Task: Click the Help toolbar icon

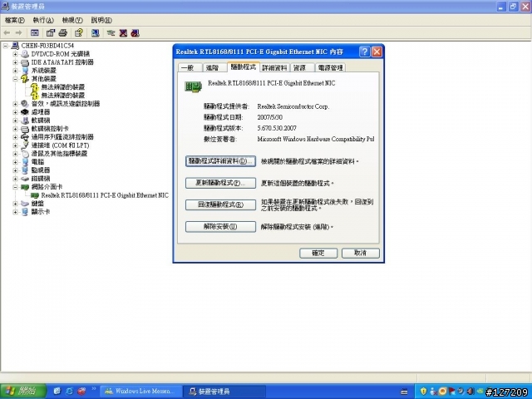Action: [79, 33]
